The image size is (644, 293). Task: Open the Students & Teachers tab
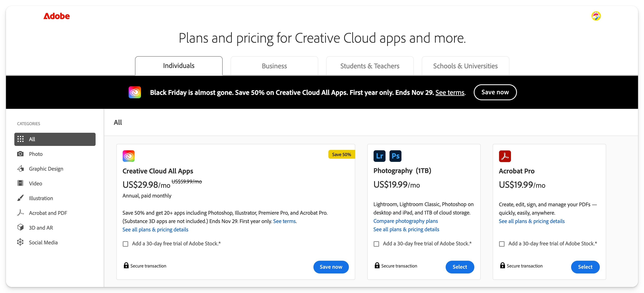[370, 66]
